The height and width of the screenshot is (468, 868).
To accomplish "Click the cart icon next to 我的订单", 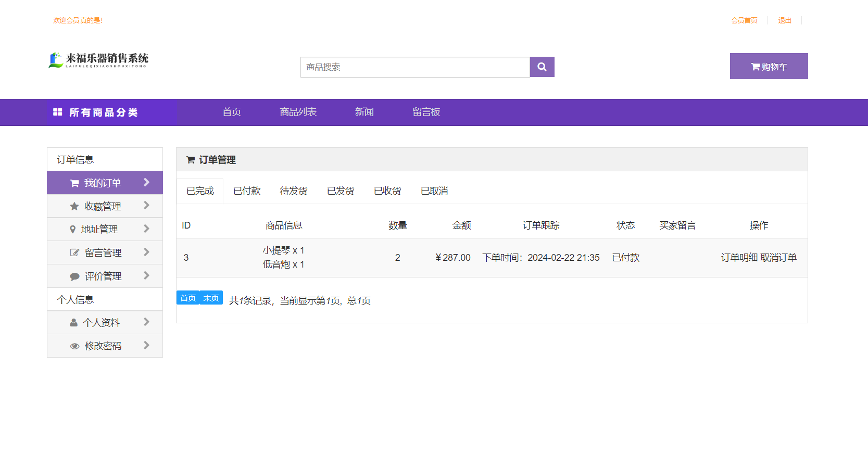I will 74,183.
